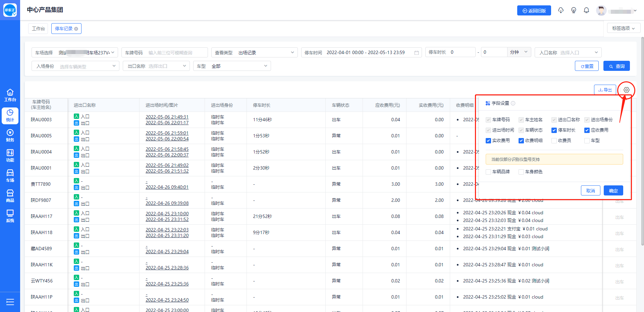644x312 pixels.
Task: Confirm field settings with 确定 button
Action: (613, 191)
